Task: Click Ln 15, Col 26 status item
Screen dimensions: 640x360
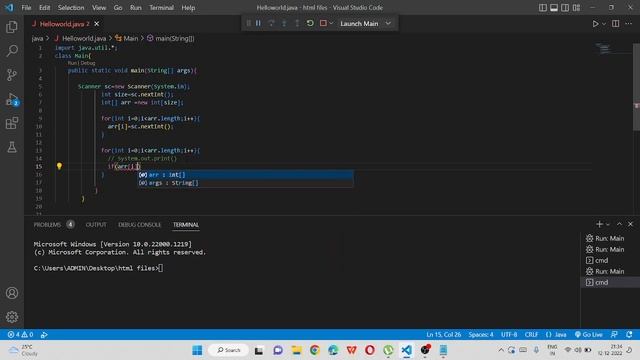Action: (444, 334)
